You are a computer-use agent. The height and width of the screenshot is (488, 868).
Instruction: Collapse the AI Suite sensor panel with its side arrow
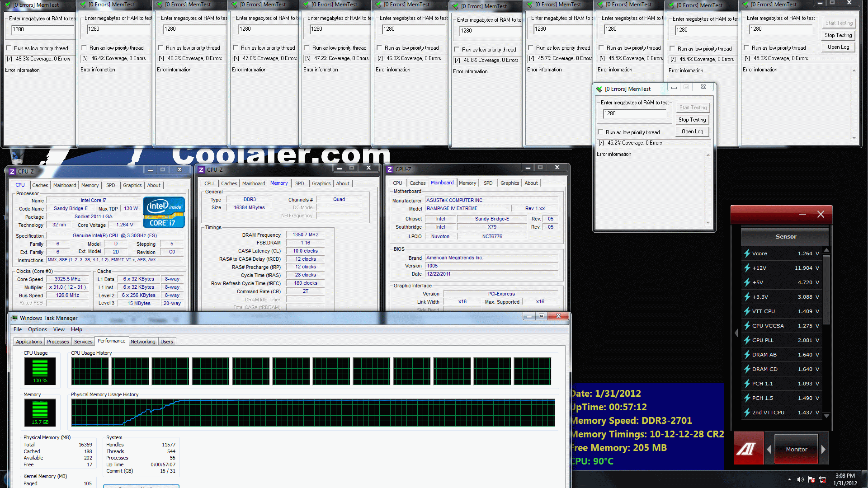[736, 333]
